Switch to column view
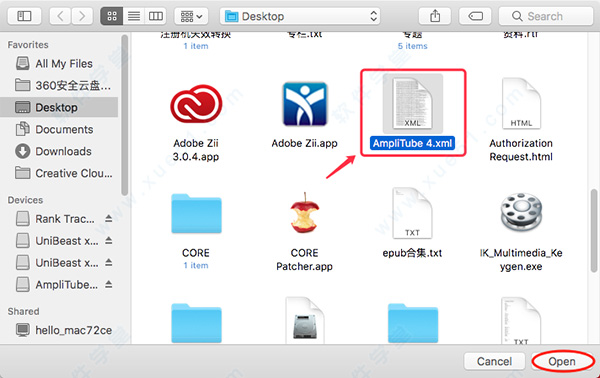This screenshot has height=378, width=600. pos(155,16)
